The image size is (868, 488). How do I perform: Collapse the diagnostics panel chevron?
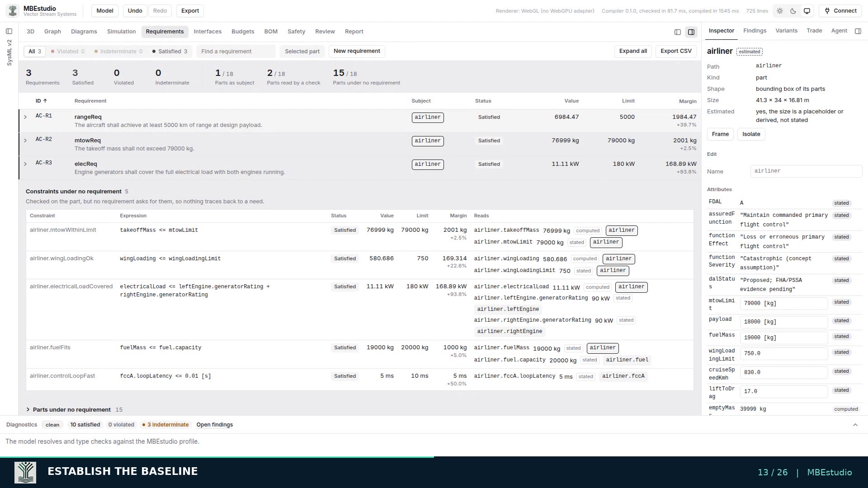click(855, 425)
